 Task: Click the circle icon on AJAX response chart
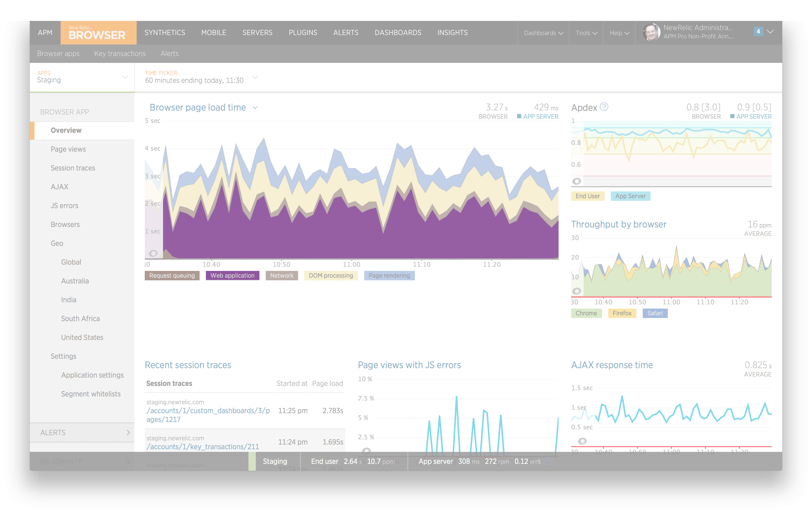click(582, 441)
